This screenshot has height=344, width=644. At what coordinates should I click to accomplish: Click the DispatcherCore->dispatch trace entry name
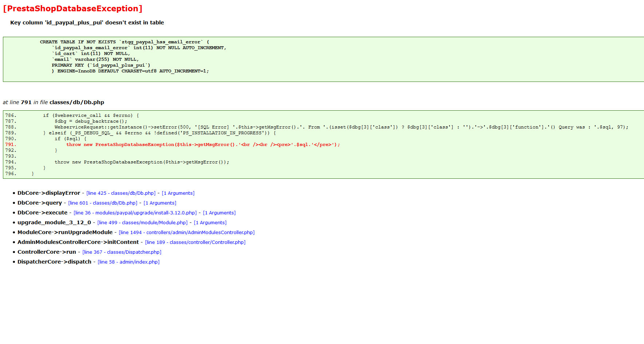tap(55, 262)
